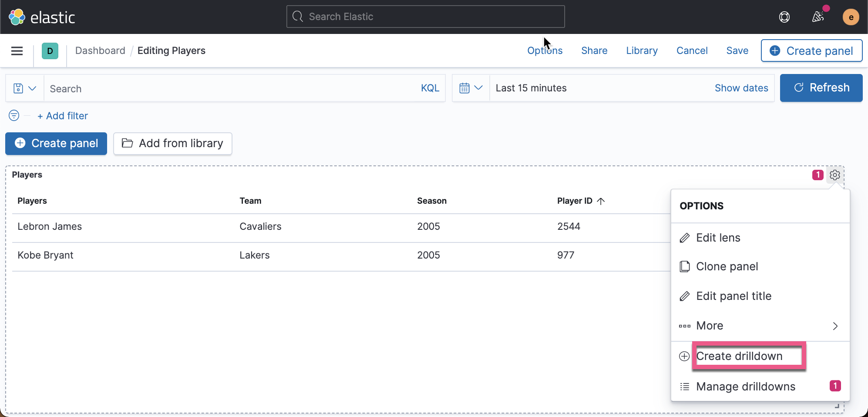Focus the Search Elastic field

425,17
